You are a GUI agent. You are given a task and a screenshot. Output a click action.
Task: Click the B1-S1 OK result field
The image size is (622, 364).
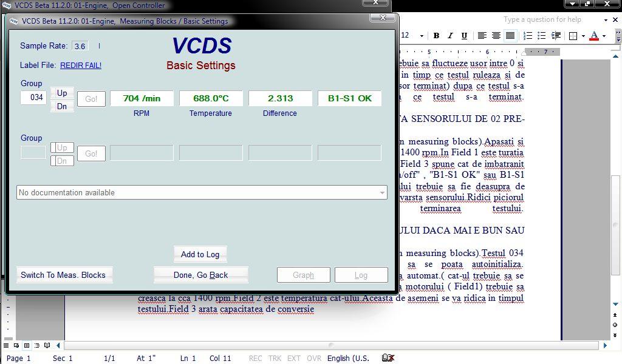pyautogui.click(x=349, y=98)
